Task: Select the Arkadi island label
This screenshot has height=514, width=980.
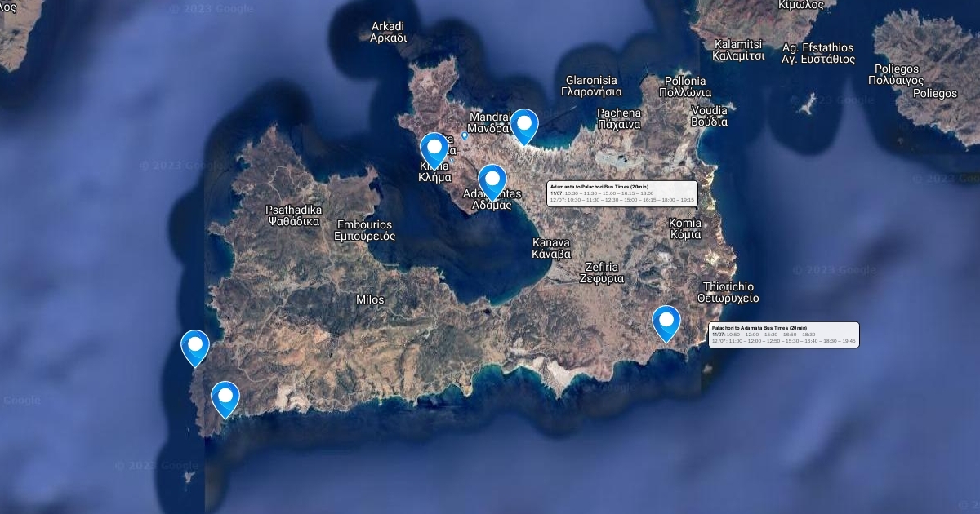Action: coord(388,32)
